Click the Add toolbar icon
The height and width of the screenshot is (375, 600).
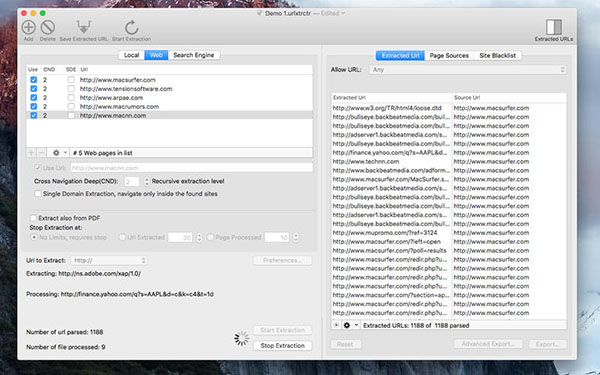coord(29,27)
